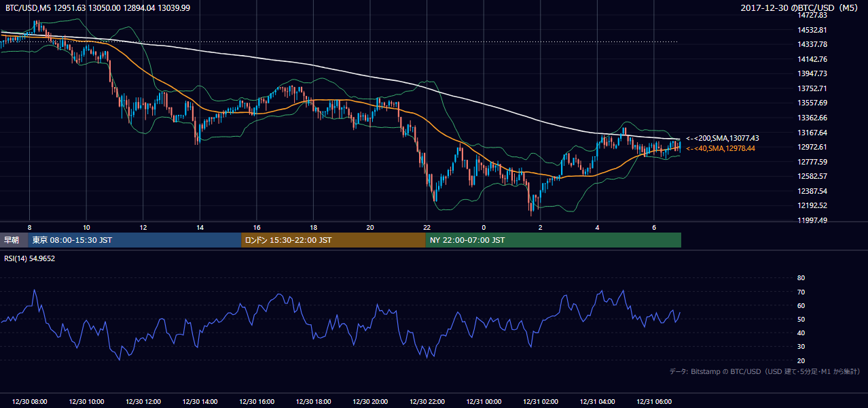Select the NY 22:00-07:00 JST session bar
Screen dimensions: 868x408
554,240
